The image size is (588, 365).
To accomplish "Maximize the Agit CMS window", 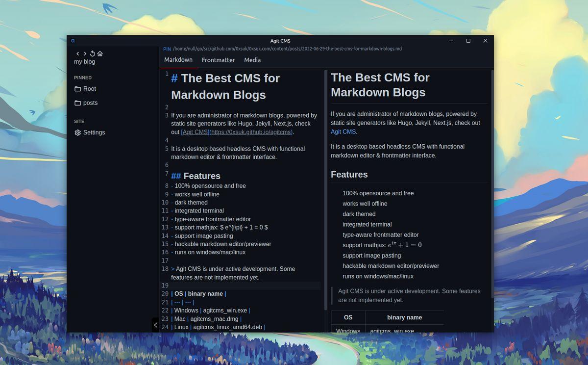I will [x=468, y=41].
